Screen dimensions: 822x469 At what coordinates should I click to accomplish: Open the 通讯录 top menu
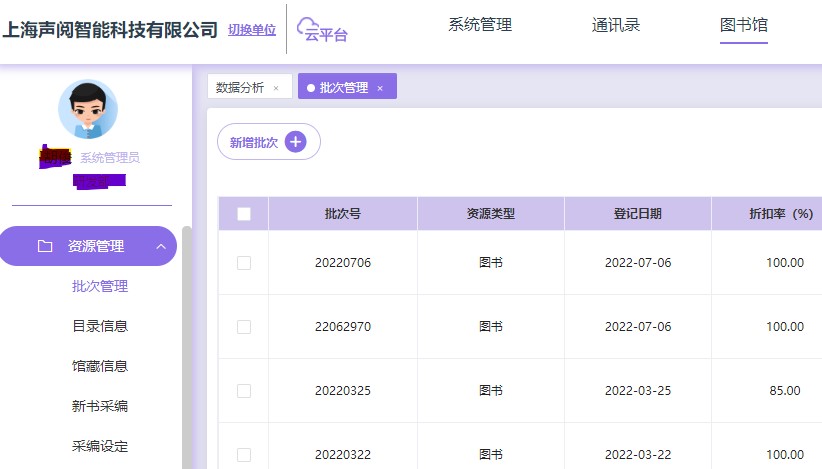coord(616,25)
